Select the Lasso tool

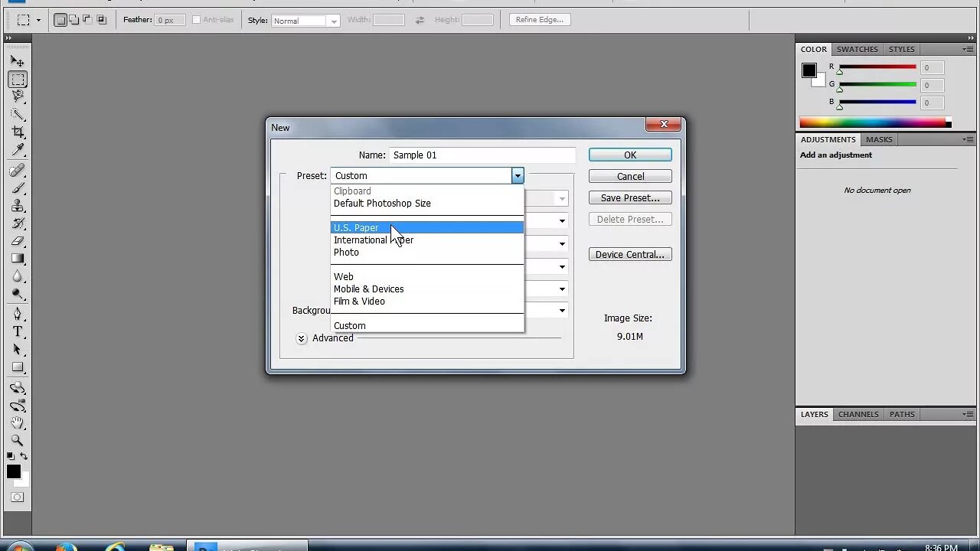click(x=18, y=96)
